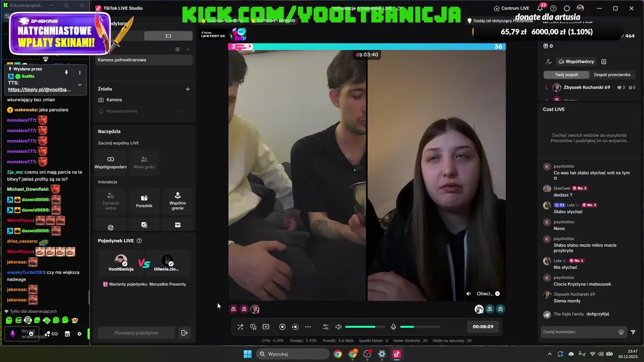This screenshot has height=362, width=644.
Task: Click the circular replay capture icon
Action: pyautogui.click(x=295, y=327)
